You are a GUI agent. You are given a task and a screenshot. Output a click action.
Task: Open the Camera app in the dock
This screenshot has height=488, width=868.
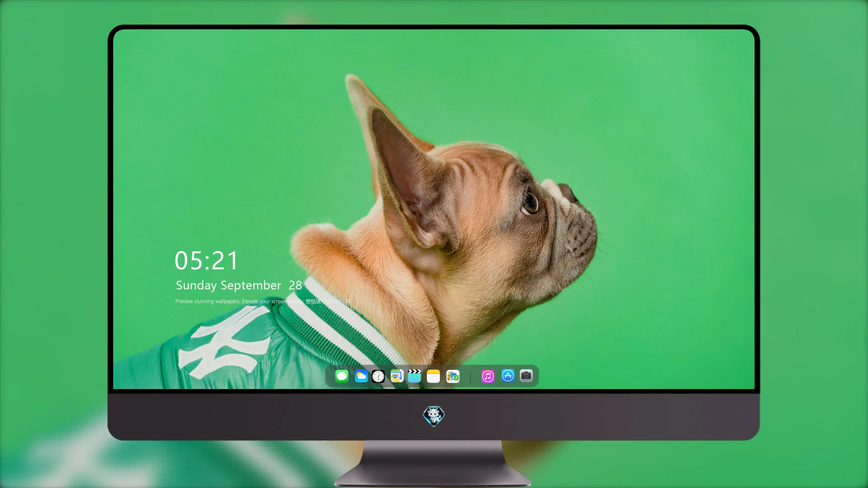pos(526,375)
